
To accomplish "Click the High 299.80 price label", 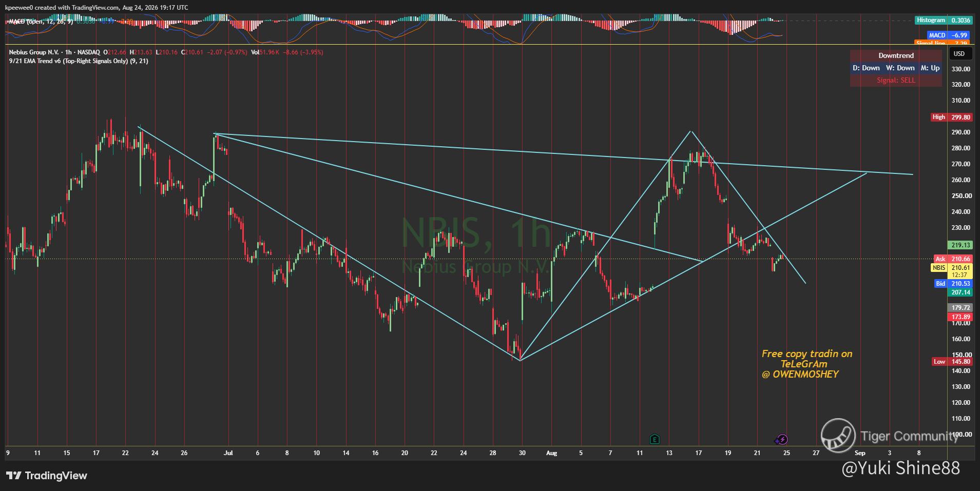I will click(952, 117).
